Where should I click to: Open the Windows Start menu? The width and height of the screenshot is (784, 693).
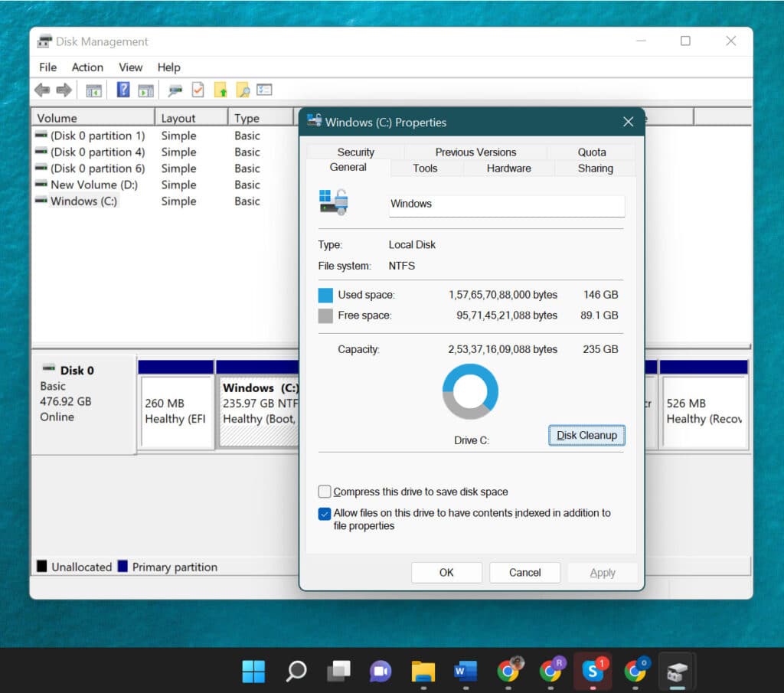[x=253, y=671]
